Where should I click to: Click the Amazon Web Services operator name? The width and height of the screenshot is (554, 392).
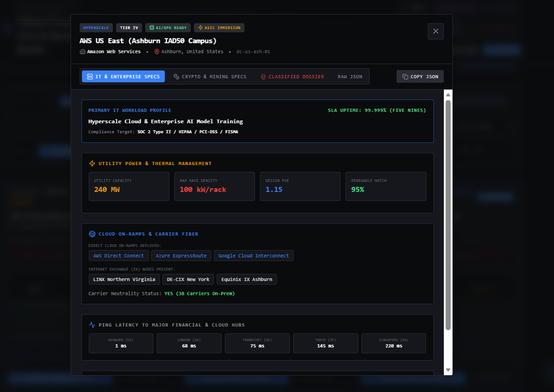point(114,52)
